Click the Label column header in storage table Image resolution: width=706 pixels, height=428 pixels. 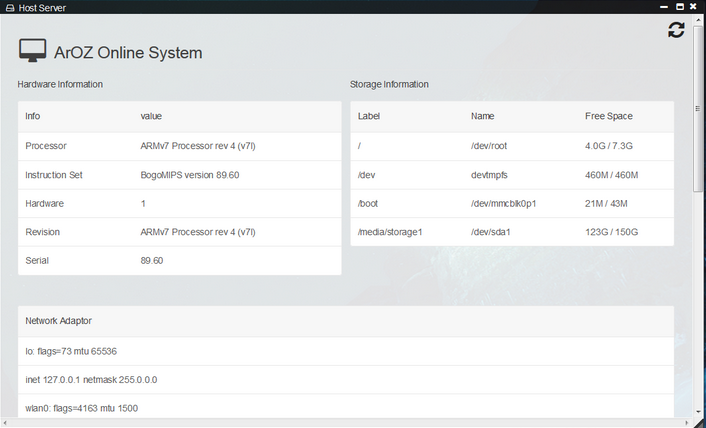point(369,116)
